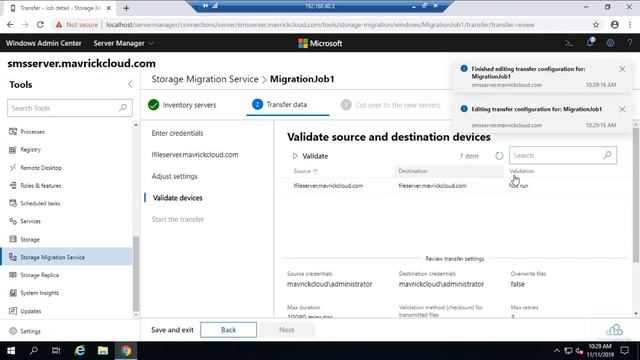Open Adjust settings step
The height and width of the screenshot is (360, 640).
[x=174, y=176]
